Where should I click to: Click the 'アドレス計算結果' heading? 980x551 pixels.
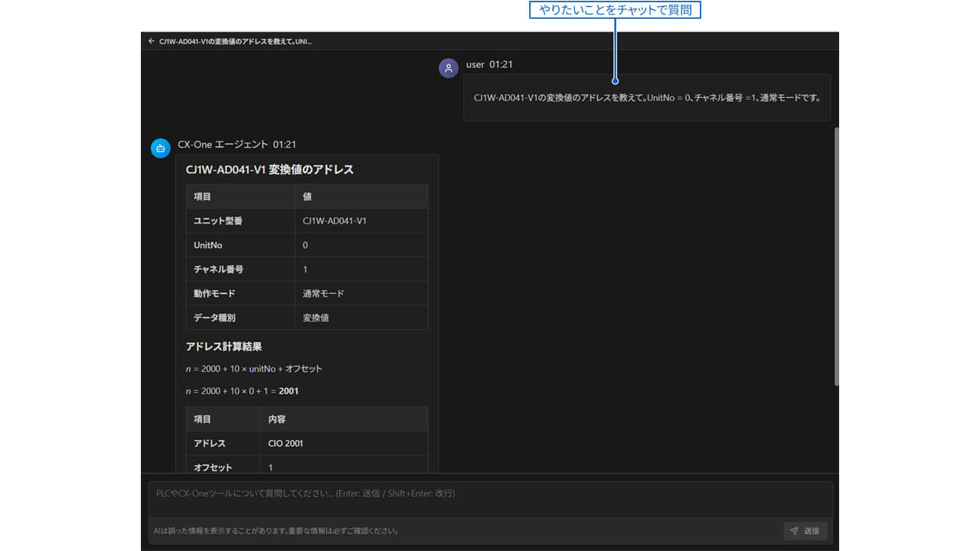pyautogui.click(x=224, y=347)
